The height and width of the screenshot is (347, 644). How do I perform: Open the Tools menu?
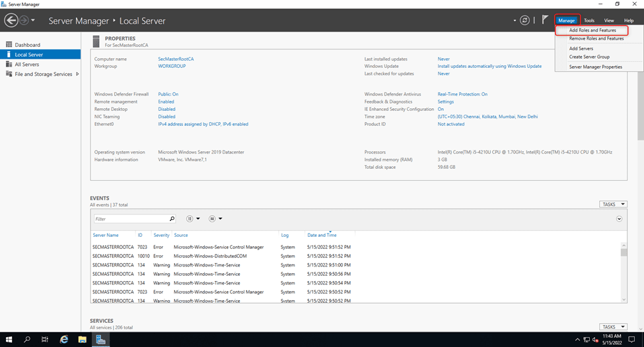tap(589, 20)
